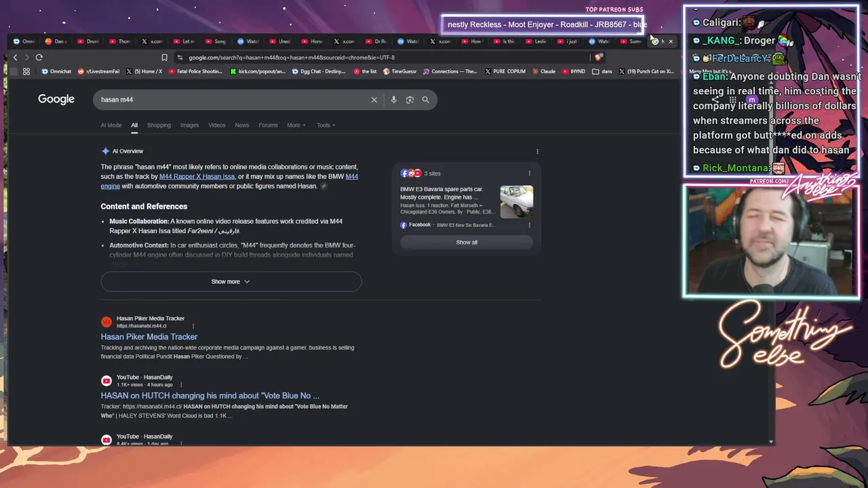Open Google Lens image search
The image size is (868, 488).
(x=410, y=100)
